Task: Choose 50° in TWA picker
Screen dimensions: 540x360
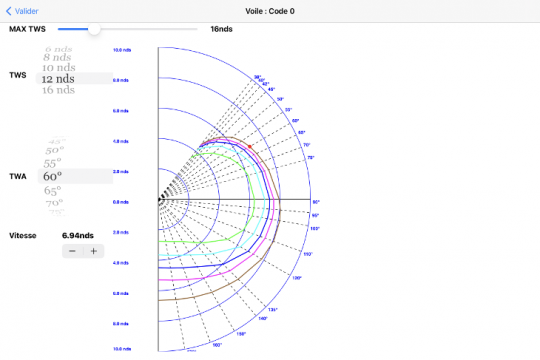Action: click(54, 151)
